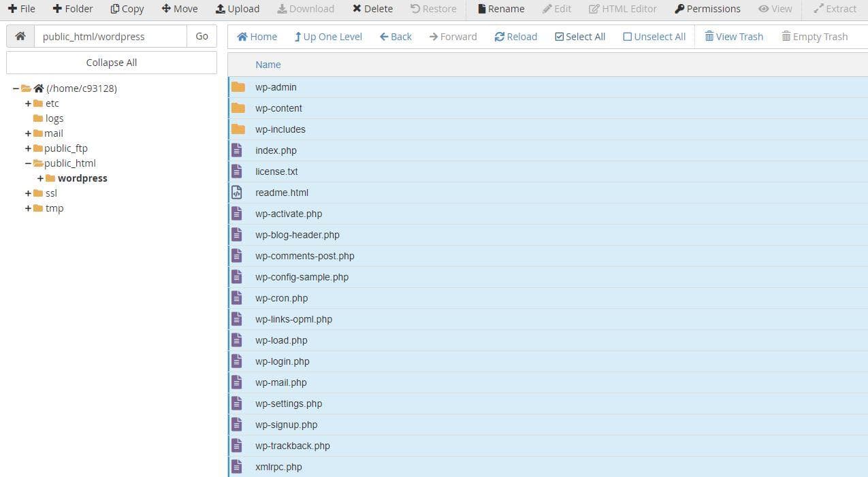The height and width of the screenshot is (477, 868).
Task: Select the wp-config-sample.php file name
Action: (302, 277)
